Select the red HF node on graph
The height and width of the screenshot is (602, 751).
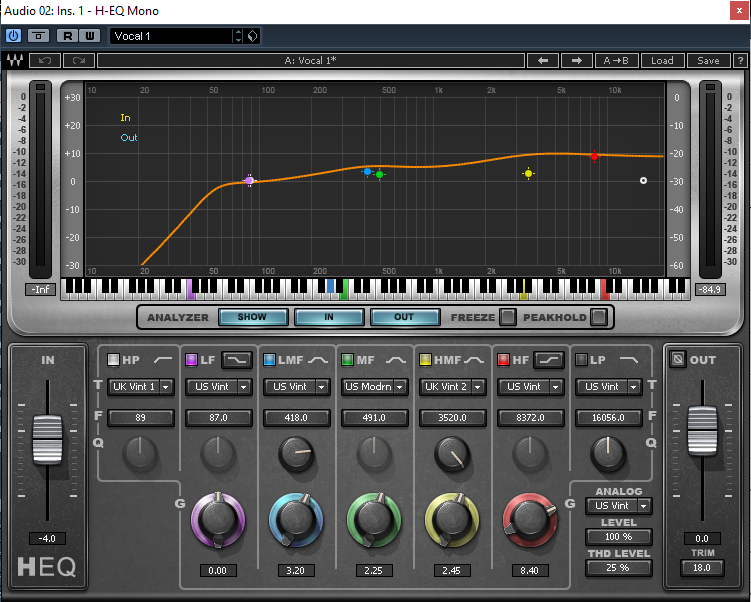pos(594,156)
